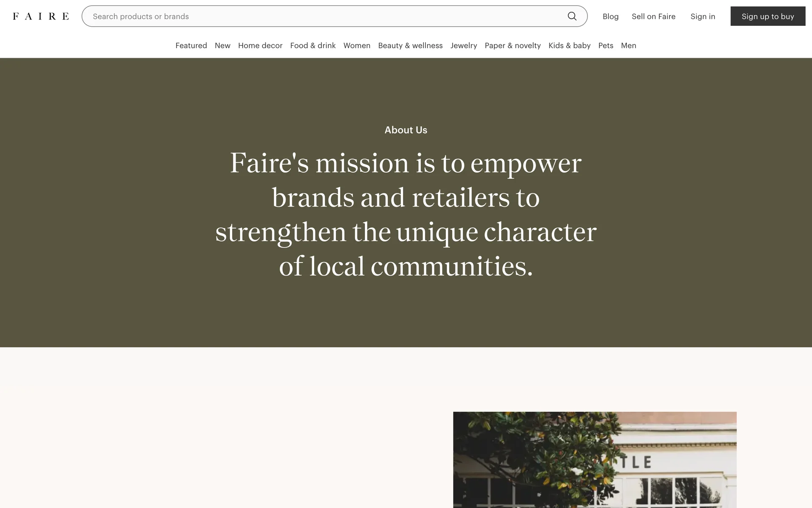Open the Blog link
This screenshot has height=508, width=812.
(x=610, y=16)
